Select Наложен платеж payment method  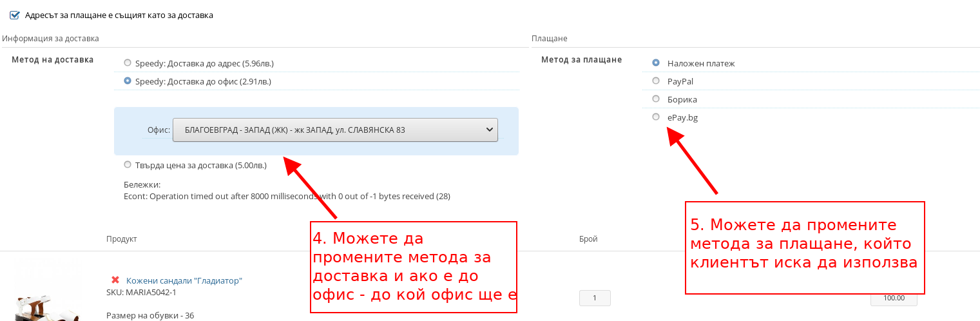656,63
